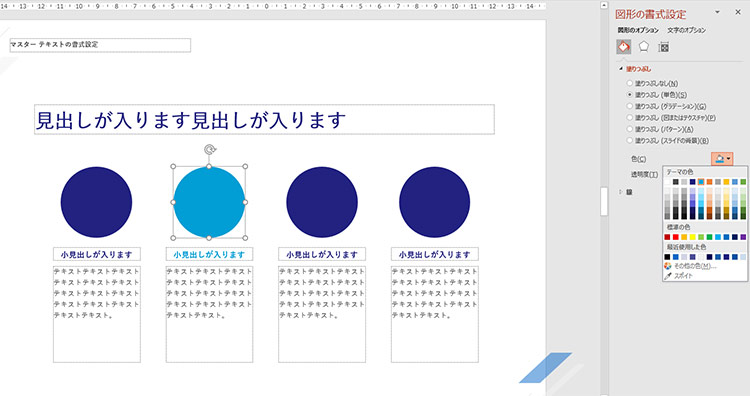Viewport: 750px width, 396px height.
Task: Switch to 文字のオプション tab
Action: 686,30
